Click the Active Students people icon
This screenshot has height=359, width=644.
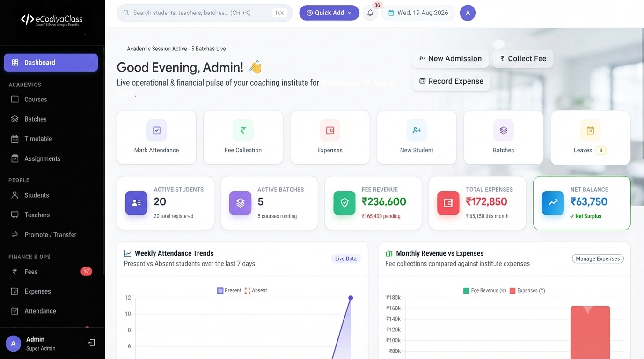(136, 203)
